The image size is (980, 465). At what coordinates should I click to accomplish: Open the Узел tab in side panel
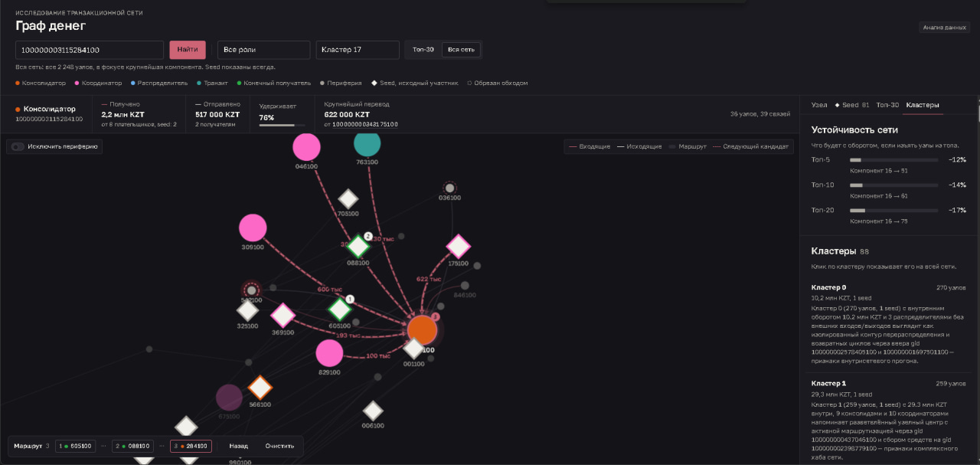[819, 105]
